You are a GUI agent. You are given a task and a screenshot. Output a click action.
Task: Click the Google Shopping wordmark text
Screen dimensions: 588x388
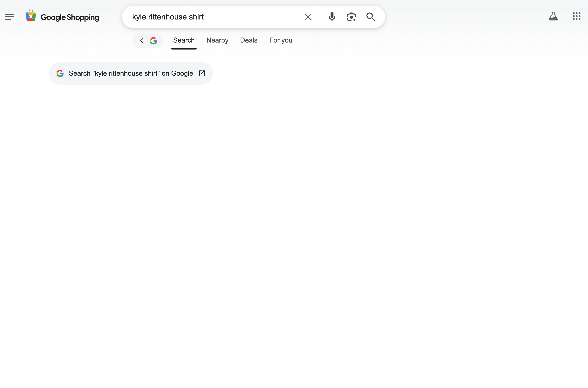coord(70,17)
